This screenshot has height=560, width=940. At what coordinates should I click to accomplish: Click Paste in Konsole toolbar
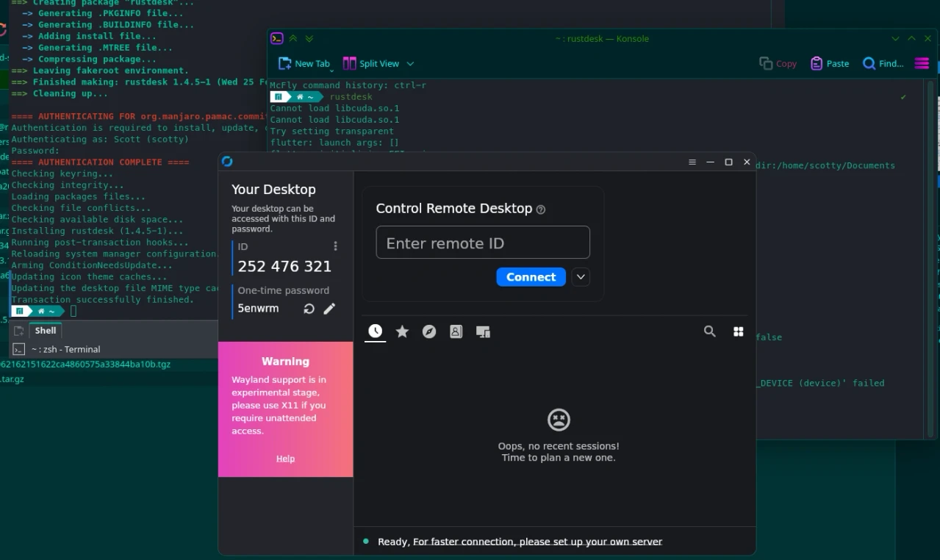coord(830,64)
